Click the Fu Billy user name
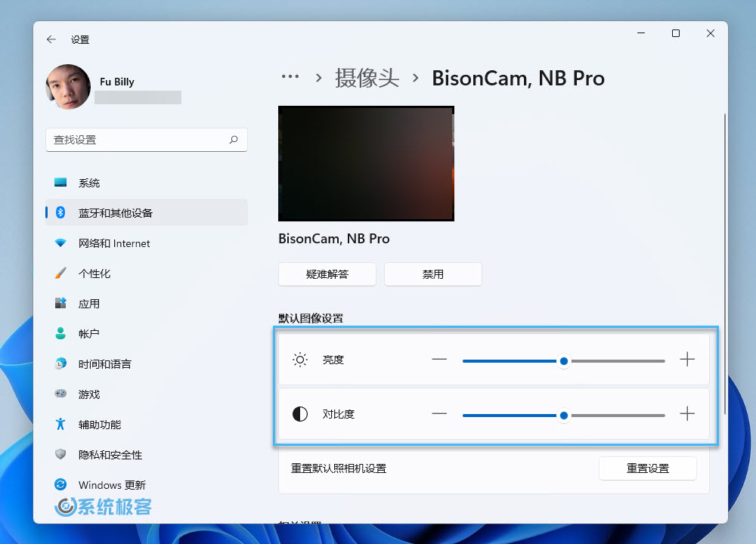The height and width of the screenshot is (544, 756). [x=117, y=82]
